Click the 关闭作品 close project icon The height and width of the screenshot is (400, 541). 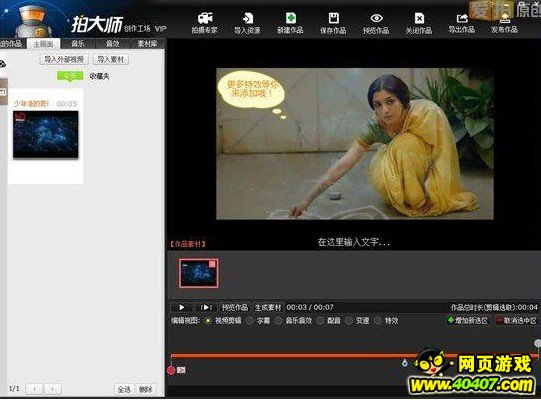pyautogui.click(x=419, y=18)
